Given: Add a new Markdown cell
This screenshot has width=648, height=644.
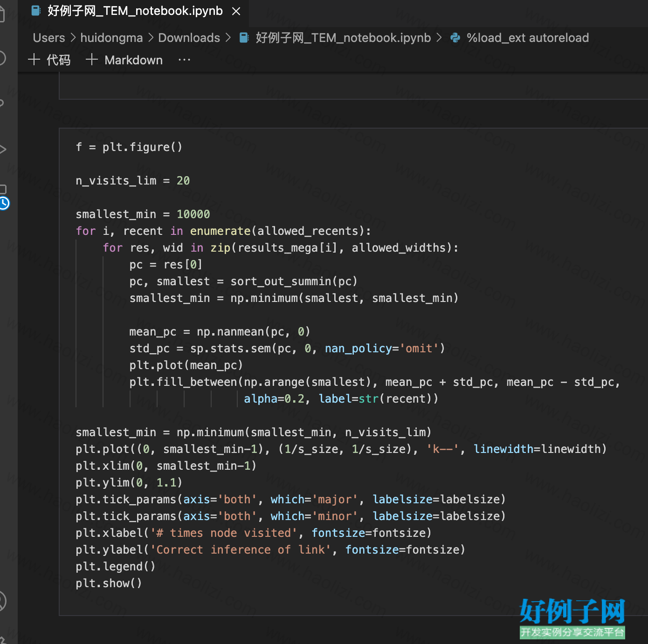Looking at the screenshot, I should click(x=124, y=60).
